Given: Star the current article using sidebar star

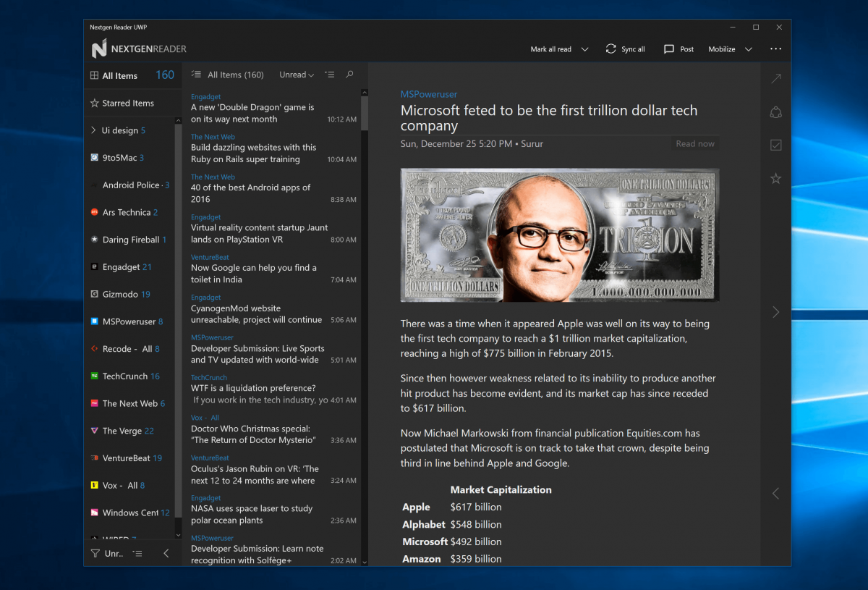Looking at the screenshot, I should (775, 178).
